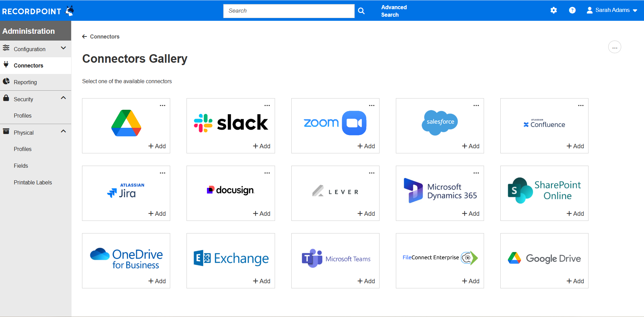This screenshot has width=644, height=317.
Task: Add the FileConnect Enterprise connector
Action: [470, 281]
